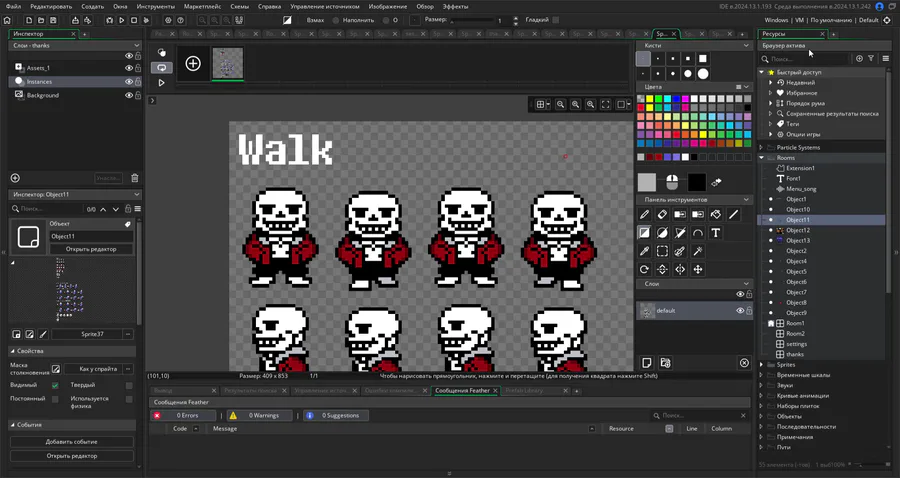Click the Run game toolbar icon
Screen dimensions: 900x478
click(122, 20)
